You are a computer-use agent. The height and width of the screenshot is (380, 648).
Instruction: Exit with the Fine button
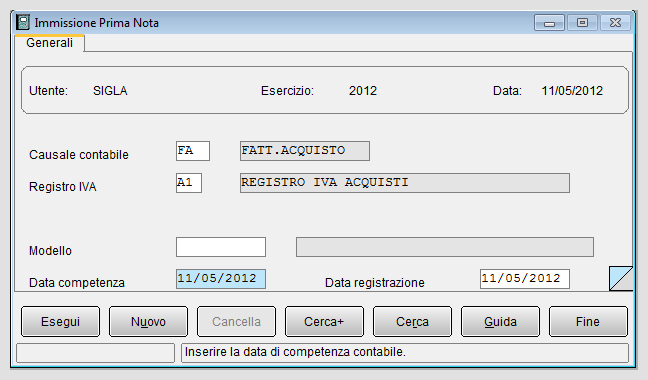[x=588, y=321]
